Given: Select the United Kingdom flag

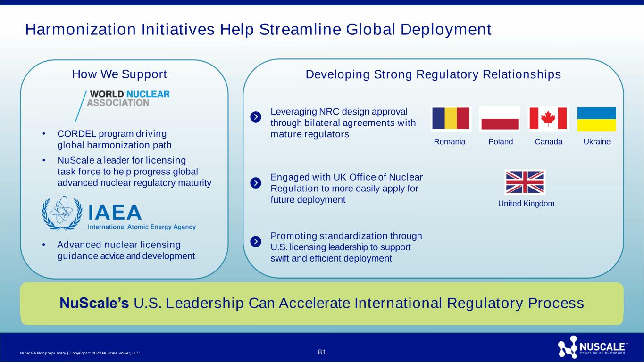Looking at the screenshot, I should [525, 182].
